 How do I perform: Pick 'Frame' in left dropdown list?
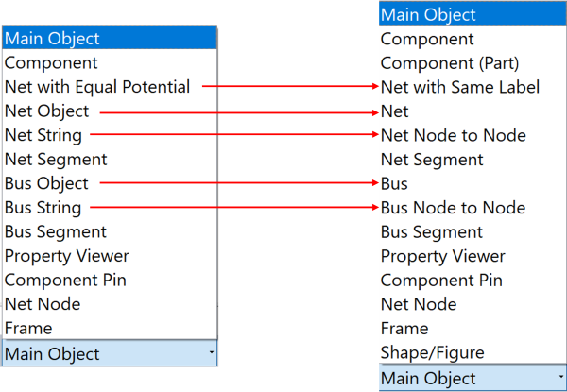pyautogui.click(x=28, y=328)
